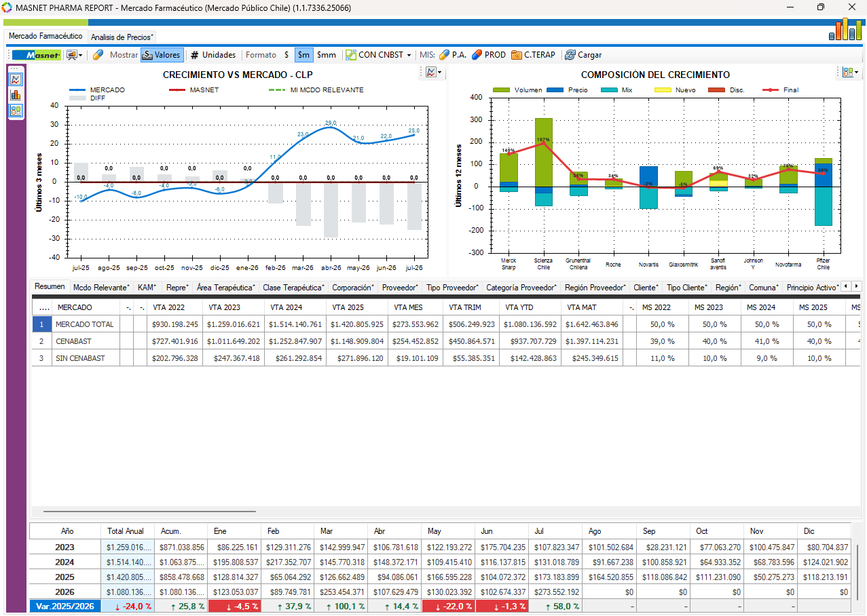Viewport: 867px width, 616px height.
Task: Open chart options dropdown on Composición del Crecimiento chart
Action: (850, 72)
